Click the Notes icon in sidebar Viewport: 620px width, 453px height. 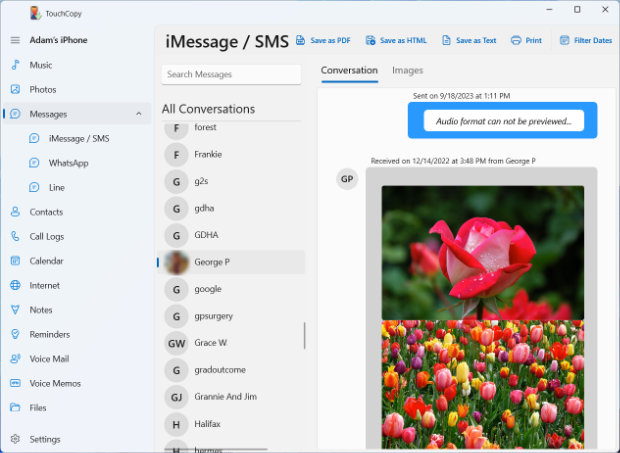point(15,310)
